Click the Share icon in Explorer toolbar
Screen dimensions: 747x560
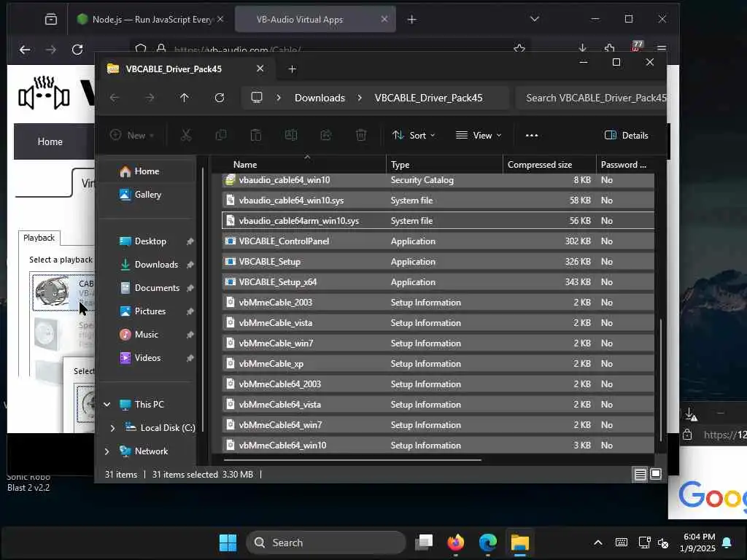(x=326, y=135)
